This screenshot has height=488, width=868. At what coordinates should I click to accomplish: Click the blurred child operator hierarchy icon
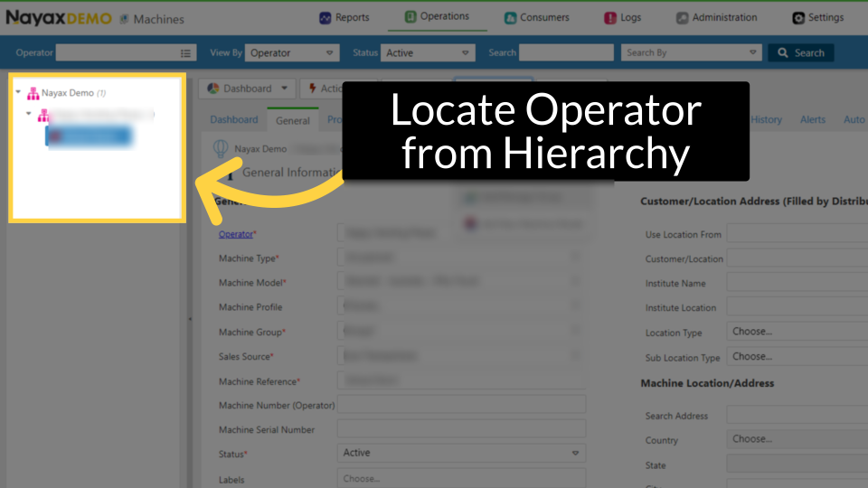(x=43, y=115)
